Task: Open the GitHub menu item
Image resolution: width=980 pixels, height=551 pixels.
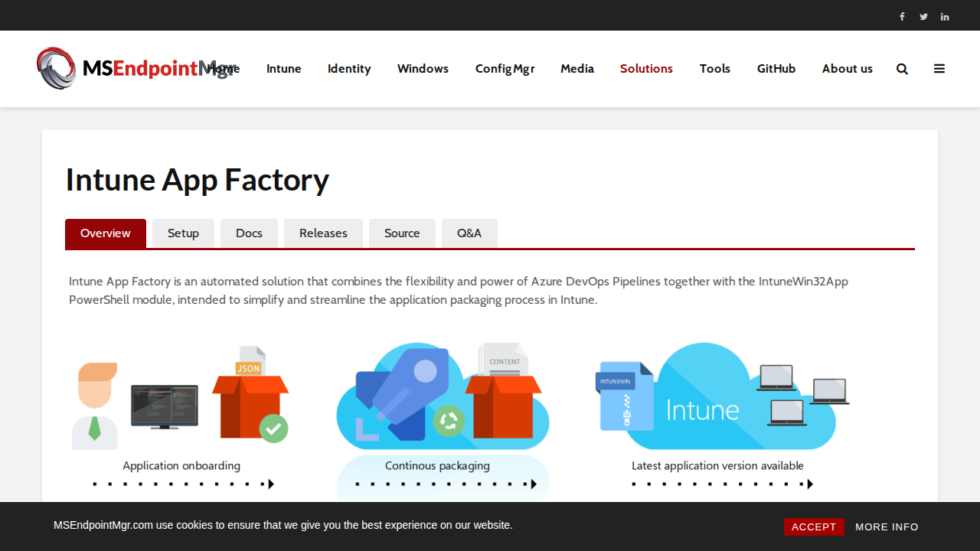Action: click(x=776, y=69)
